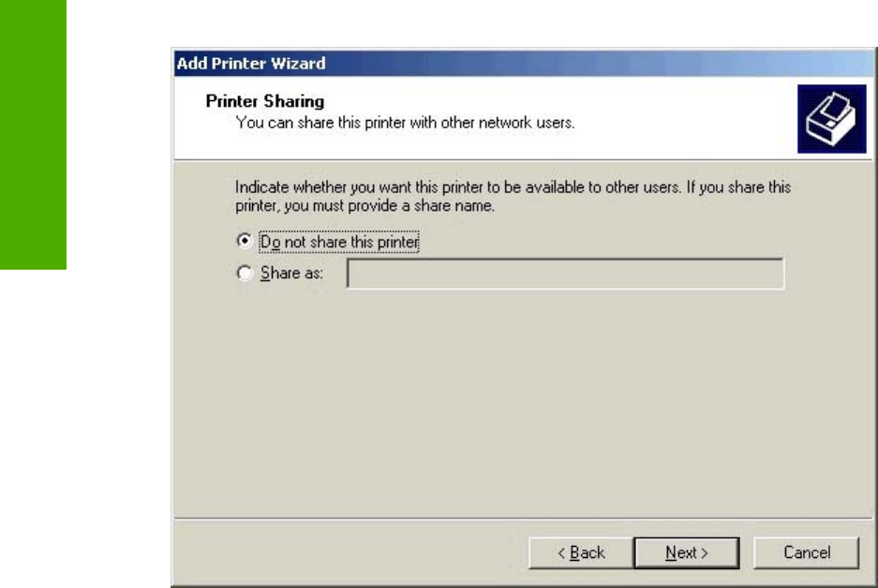This screenshot has height=588, width=878.
Task: Click the green sidebar block
Action: pos(34,131)
